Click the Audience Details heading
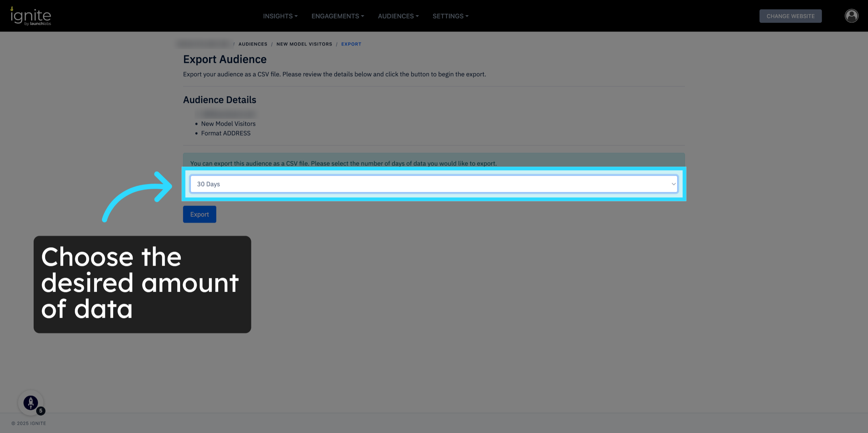The width and height of the screenshot is (868, 433). click(x=220, y=100)
